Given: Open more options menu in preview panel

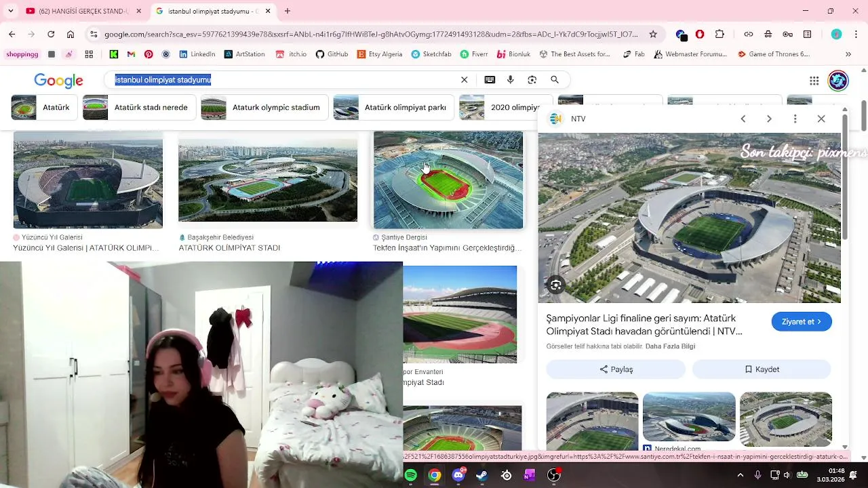Looking at the screenshot, I should point(795,119).
